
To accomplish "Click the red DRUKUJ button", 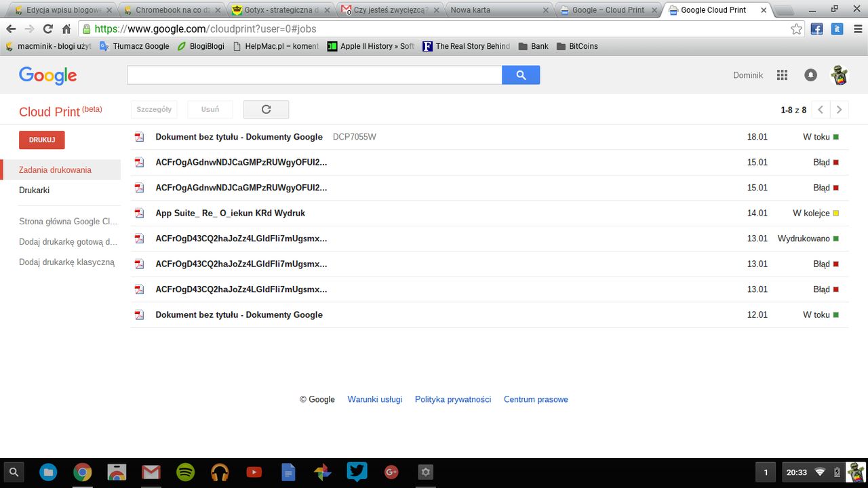I will [x=42, y=140].
